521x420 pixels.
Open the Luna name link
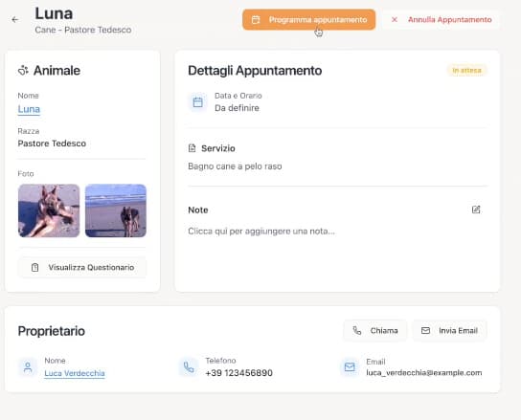coord(29,109)
